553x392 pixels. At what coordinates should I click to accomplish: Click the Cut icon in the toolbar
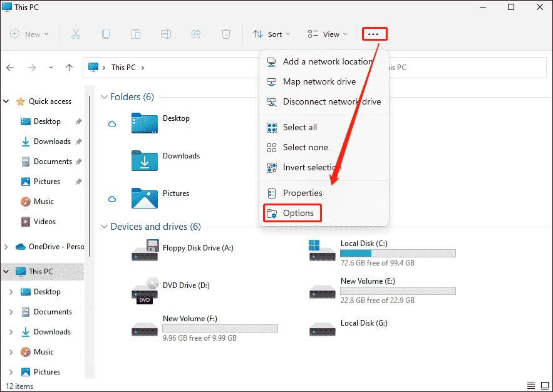click(x=76, y=34)
